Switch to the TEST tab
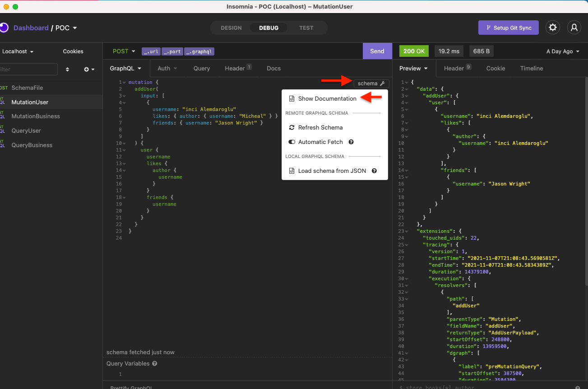The width and height of the screenshot is (588, 389). pyautogui.click(x=306, y=28)
